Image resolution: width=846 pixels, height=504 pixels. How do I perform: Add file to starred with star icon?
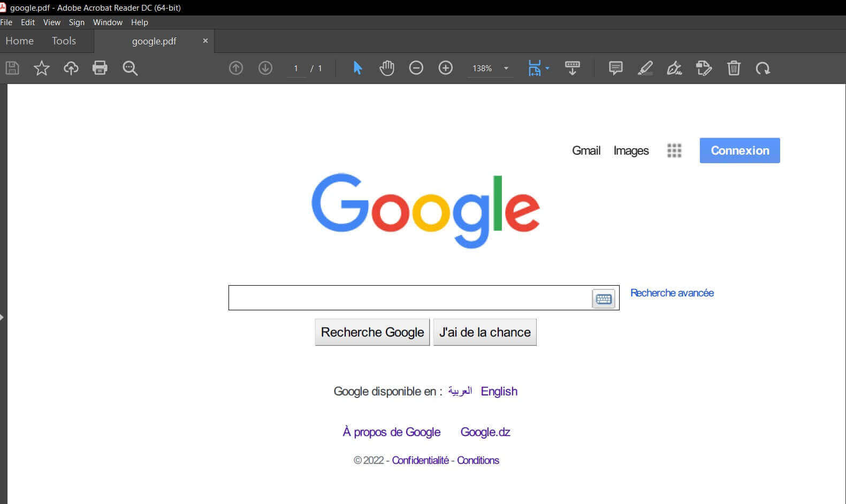pos(41,68)
